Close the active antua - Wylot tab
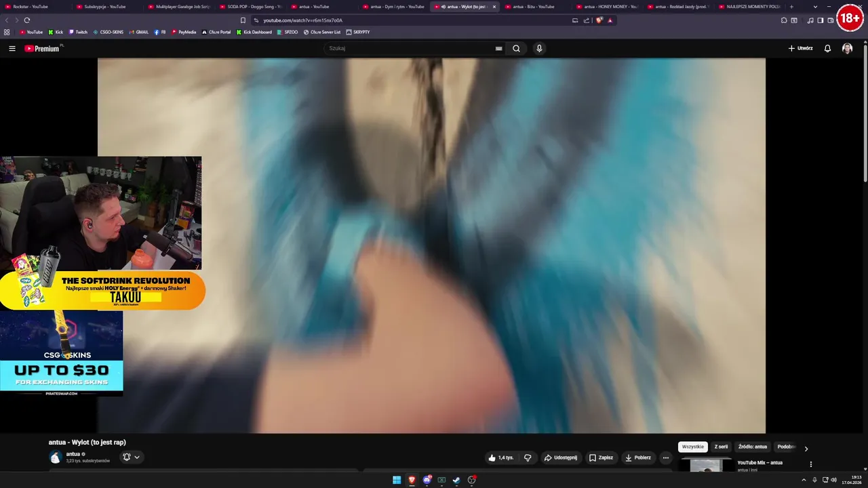868x488 pixels. coord(494,7)
